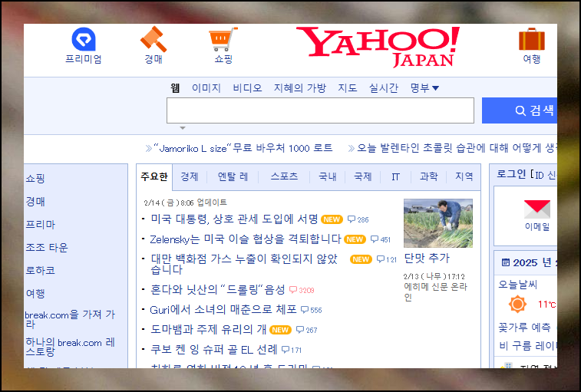581x392 pixels.
Task: Open sidebar link 프리마
Action: [x=41, y=225]
